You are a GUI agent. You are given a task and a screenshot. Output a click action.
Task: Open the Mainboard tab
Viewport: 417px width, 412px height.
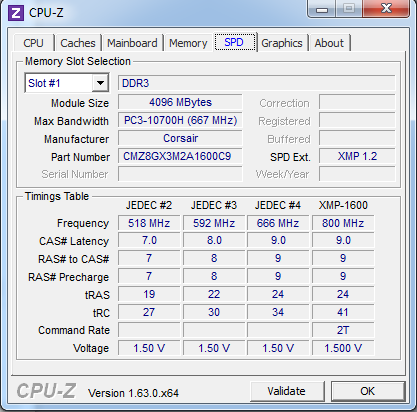[132, 43]
